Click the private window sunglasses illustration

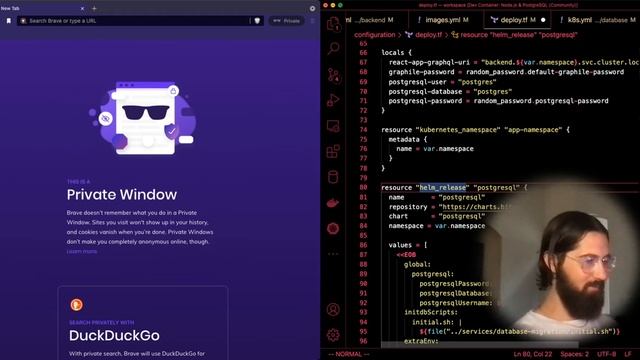pyautogui.click(x=142, y=118)
